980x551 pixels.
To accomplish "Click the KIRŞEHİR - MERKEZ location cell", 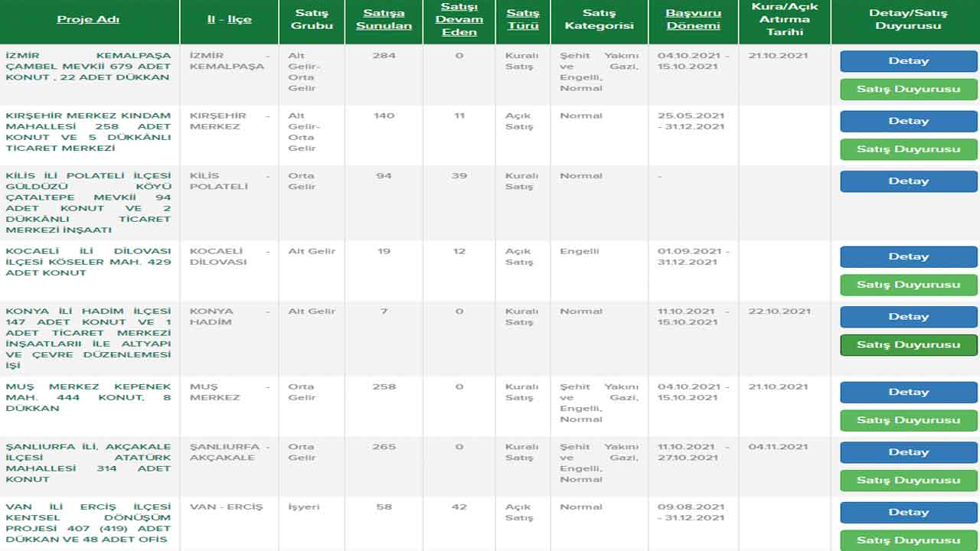I will tap(230, 121).
